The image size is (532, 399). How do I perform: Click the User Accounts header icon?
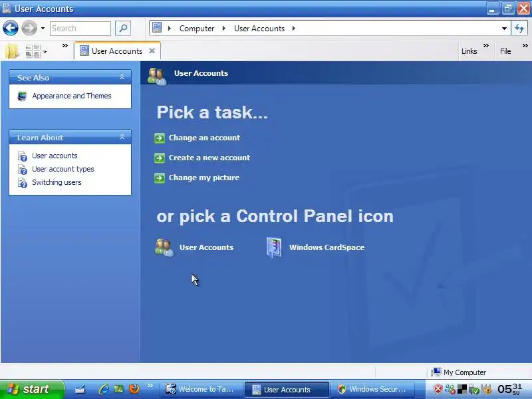(157, 76)
